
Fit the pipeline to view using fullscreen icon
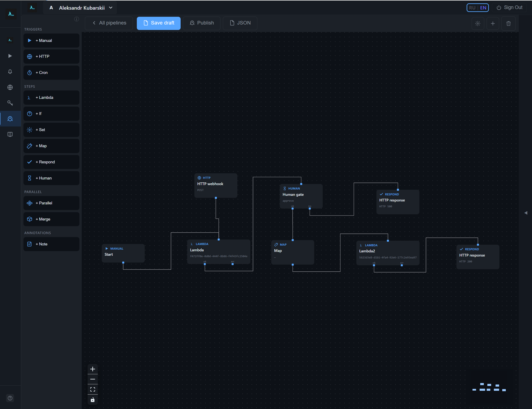click(x=93, y=389)
